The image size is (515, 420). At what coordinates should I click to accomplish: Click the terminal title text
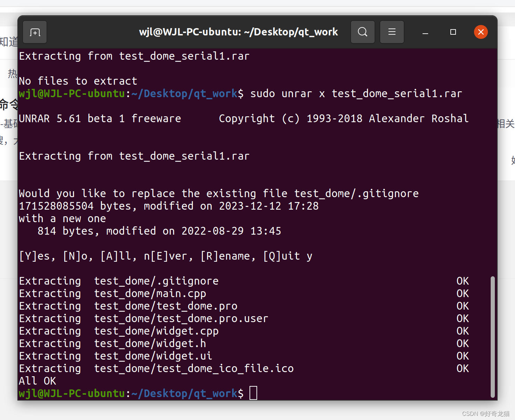(x=238, y=32)
